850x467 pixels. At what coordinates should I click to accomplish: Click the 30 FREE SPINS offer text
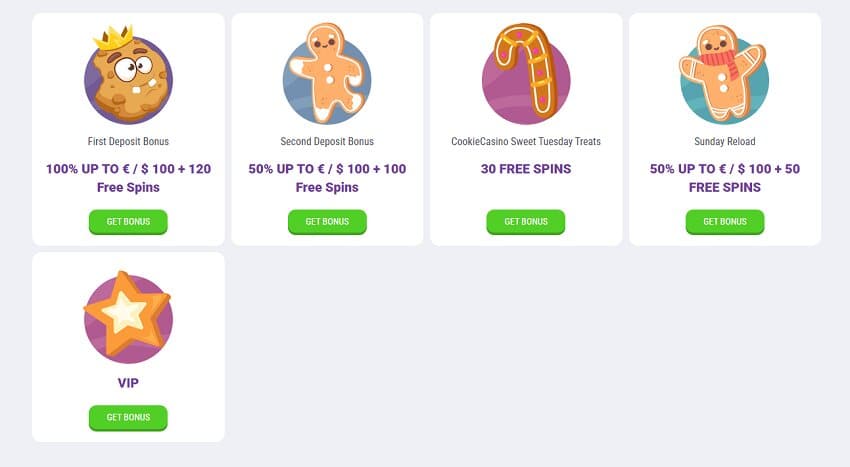526,169
